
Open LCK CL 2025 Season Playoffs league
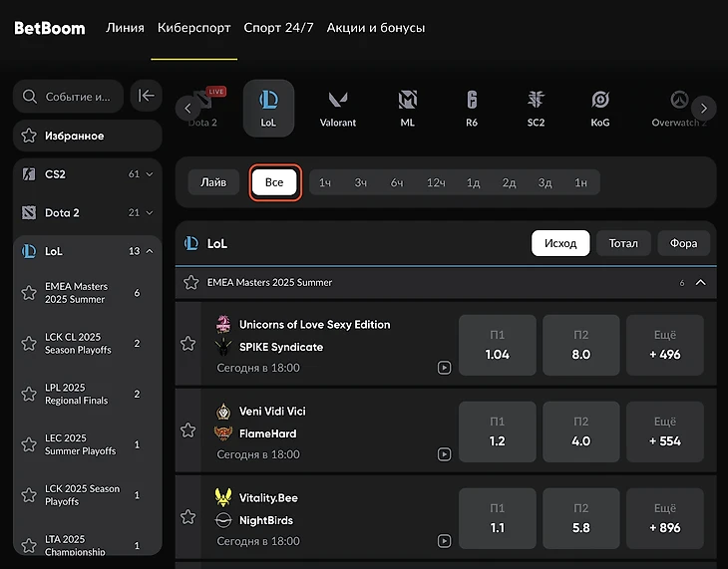point(78,344)
